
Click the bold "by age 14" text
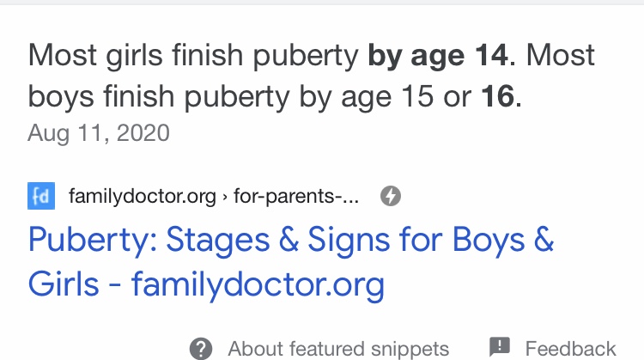pos(438,56)
